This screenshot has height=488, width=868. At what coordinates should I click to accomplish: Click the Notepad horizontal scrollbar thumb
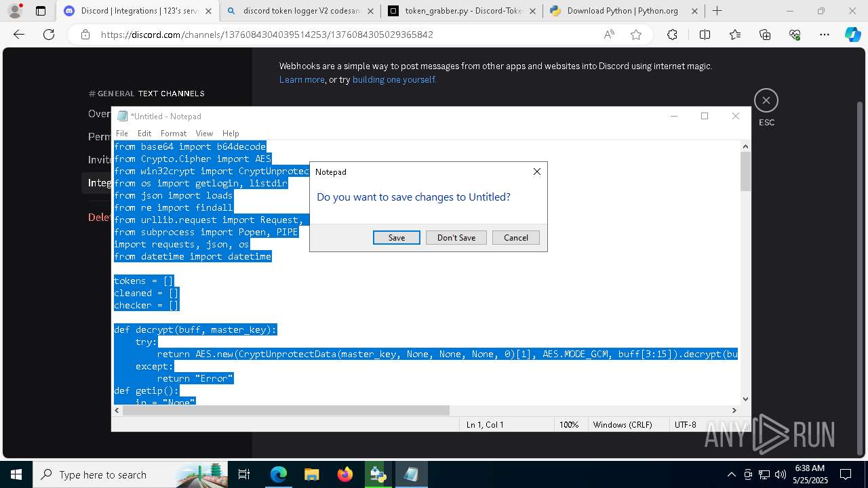[x=286, y=410]
